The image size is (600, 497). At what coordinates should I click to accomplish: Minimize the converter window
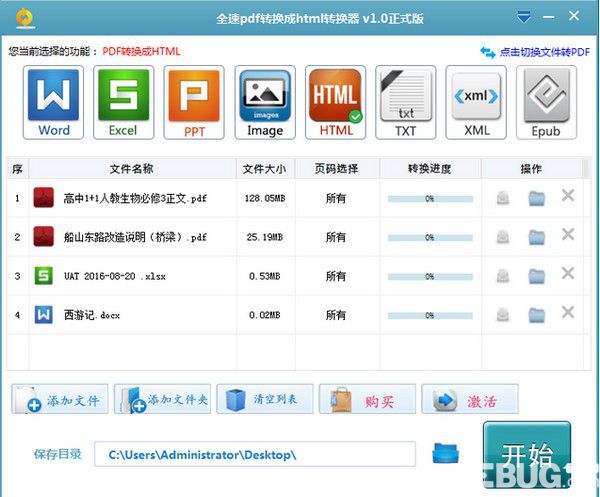point(548,17)
